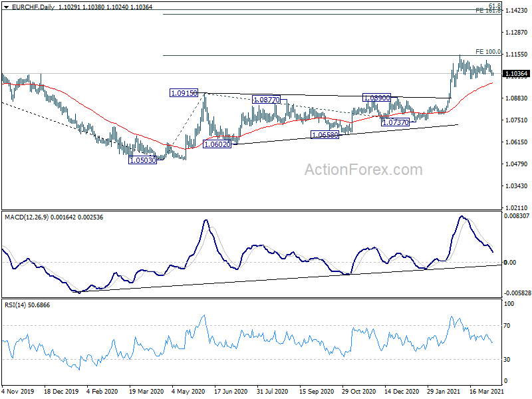Screen dimensions: 532x399
Task: Click the ActionForex.com watermark
Action: coord(363,170)
